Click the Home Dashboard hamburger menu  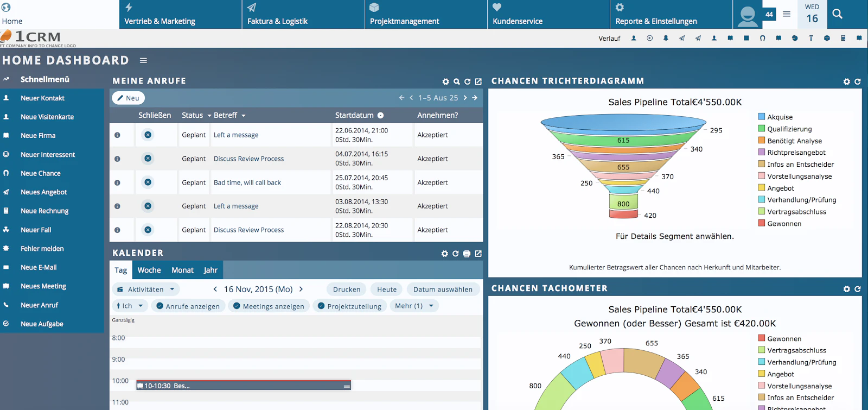pos(143,60)
